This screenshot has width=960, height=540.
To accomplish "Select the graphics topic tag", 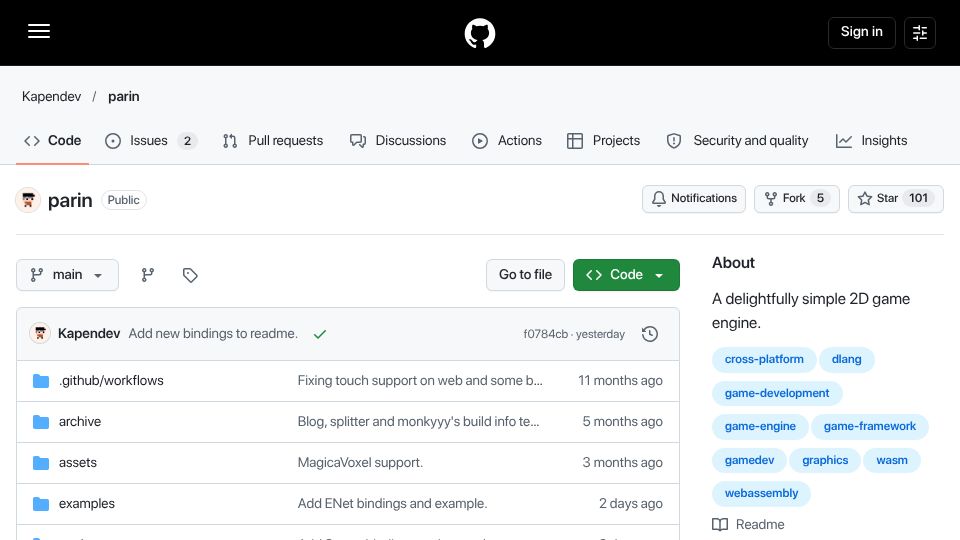I will [x=825, y=460].
